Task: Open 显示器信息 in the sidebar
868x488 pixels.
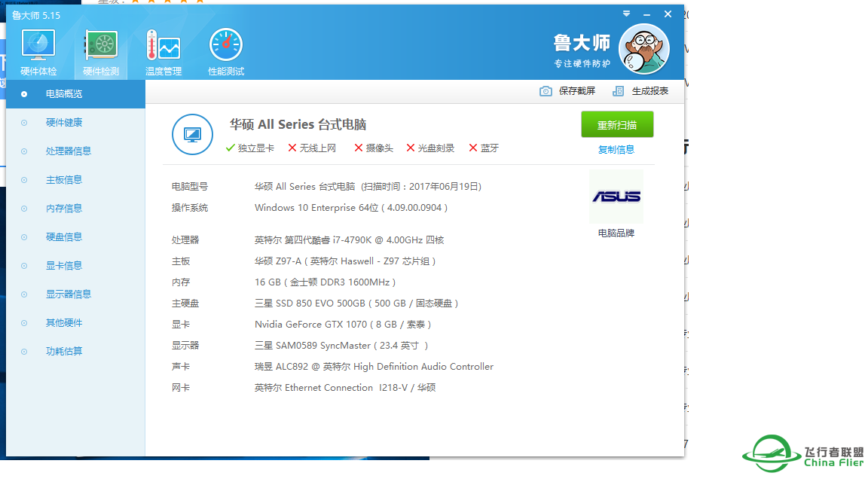Action: (75, 294)
